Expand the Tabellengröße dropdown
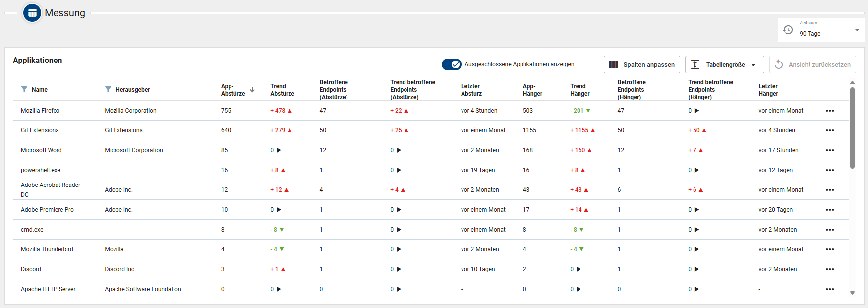Screen dimensions: 868x308 724,64
